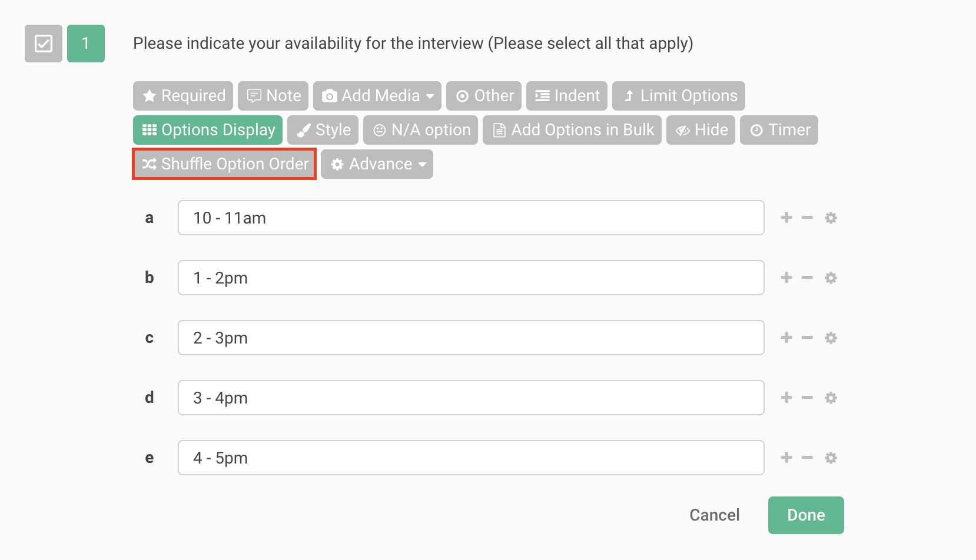The height and width of the screenshot is (560, 976).
Task: Select the Other option button
Action: click(x=483, y=95)
